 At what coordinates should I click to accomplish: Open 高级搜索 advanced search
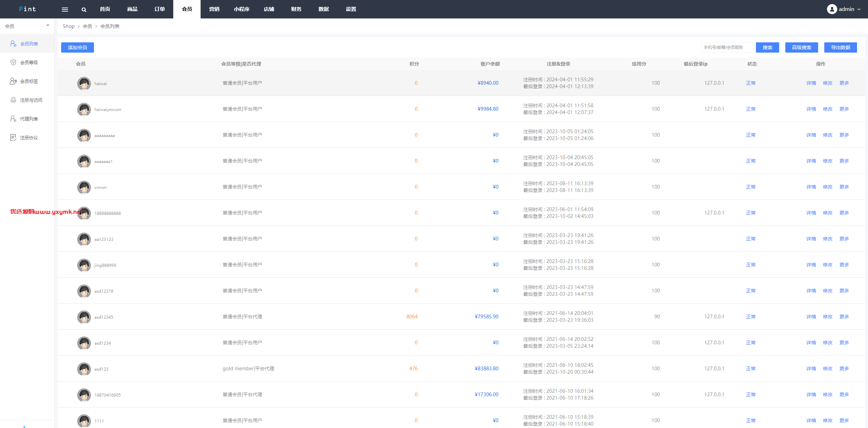pos(802,47)
